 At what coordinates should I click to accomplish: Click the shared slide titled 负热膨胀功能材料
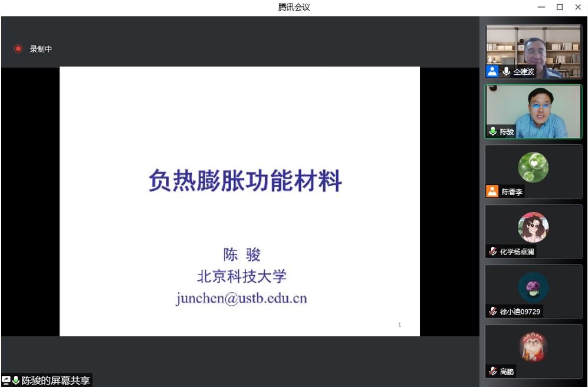[239, 201]
